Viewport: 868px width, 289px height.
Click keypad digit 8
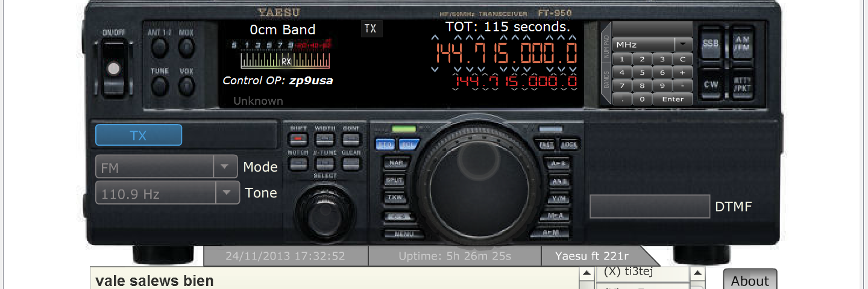(x=643, y=85)
